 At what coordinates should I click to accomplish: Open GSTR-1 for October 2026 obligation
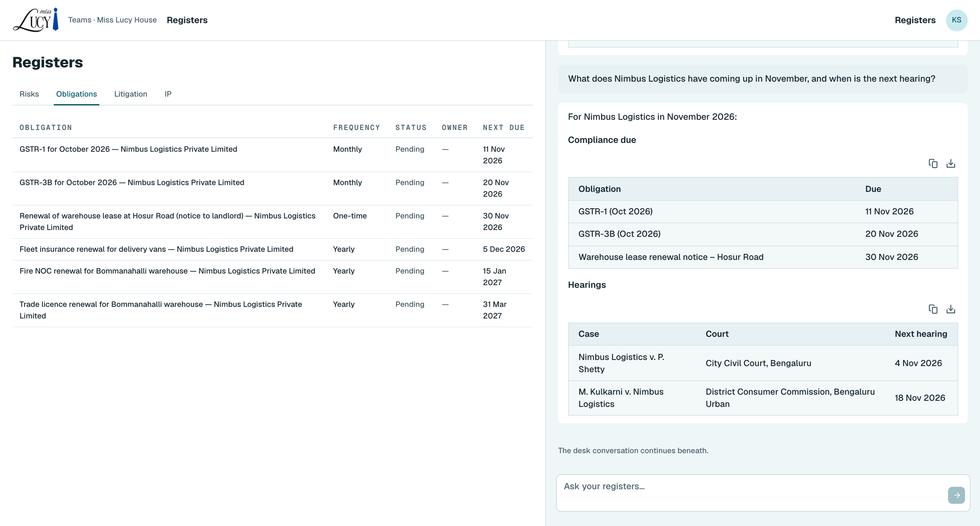click(272, 155)
